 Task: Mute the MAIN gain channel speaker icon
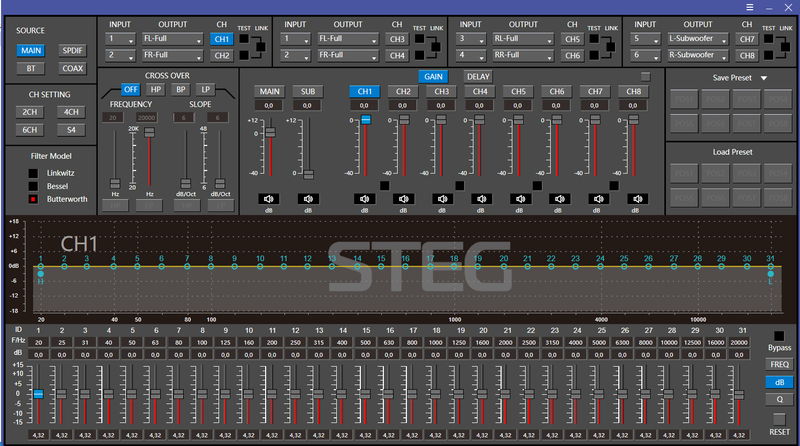269,199
